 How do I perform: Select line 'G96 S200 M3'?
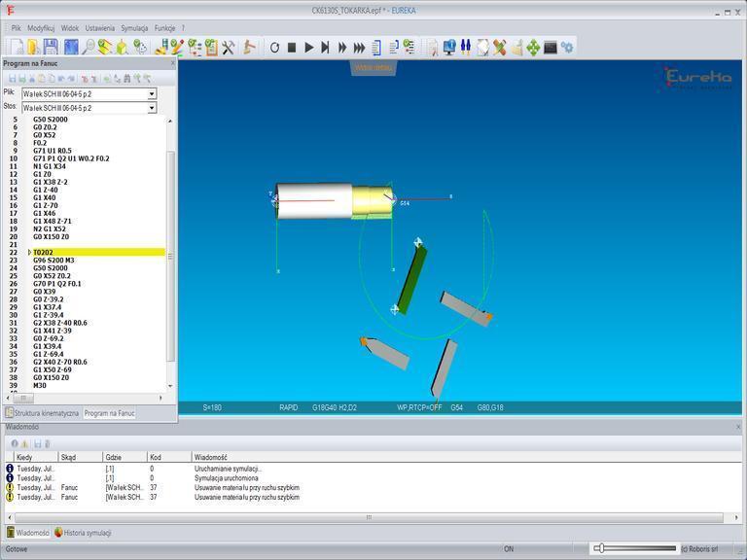click(x=53, y=260)
